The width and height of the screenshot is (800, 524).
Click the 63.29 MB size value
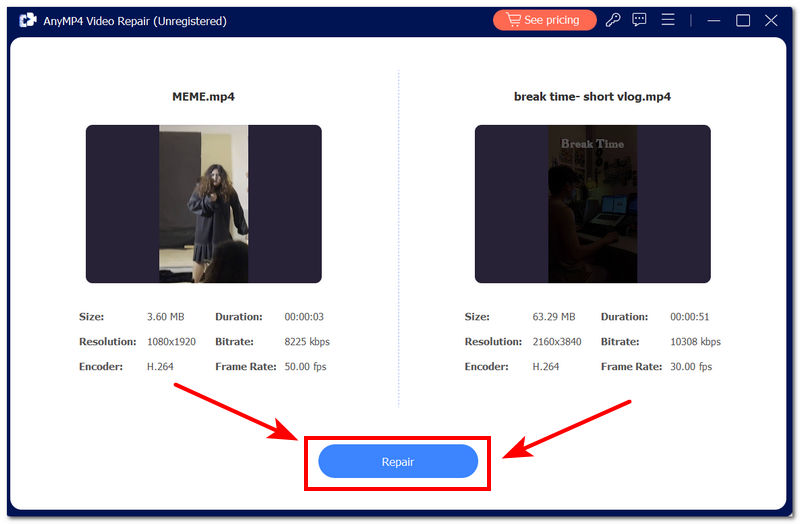tap(553, 317)
